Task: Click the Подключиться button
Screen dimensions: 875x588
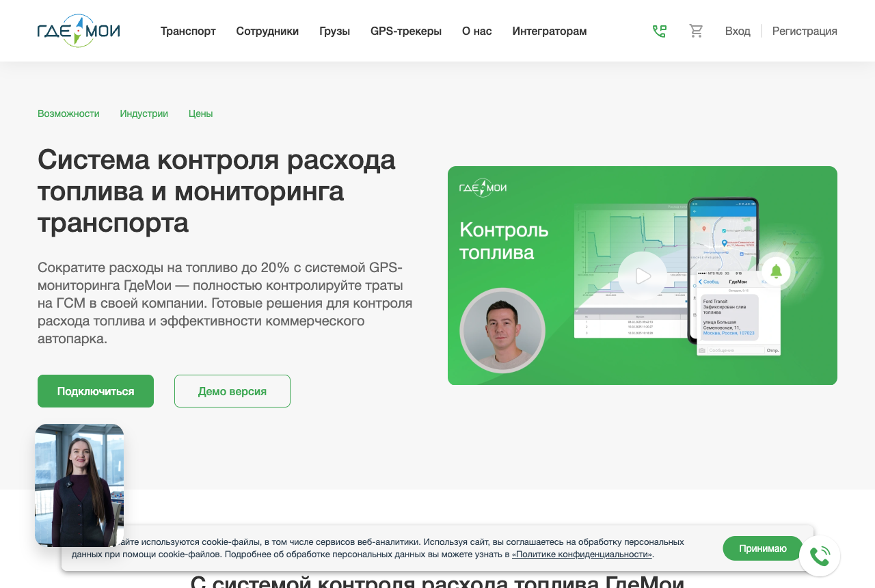Action: [96, 391]
